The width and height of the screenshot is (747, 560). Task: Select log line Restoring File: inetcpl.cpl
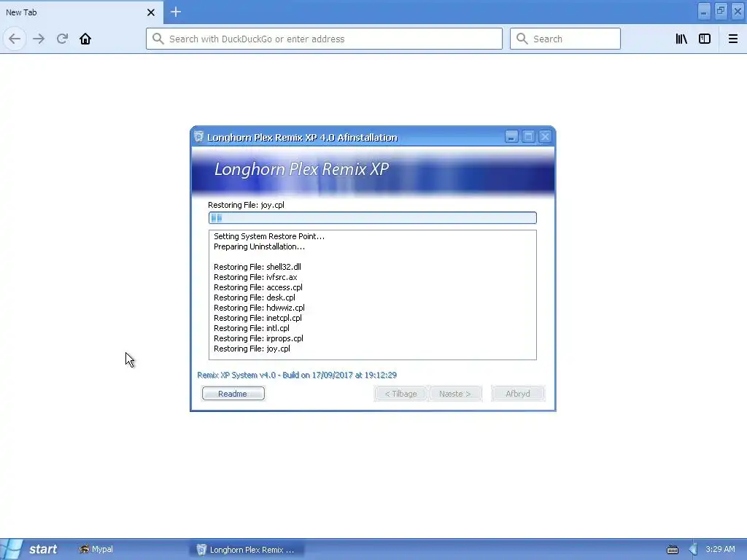tap(258, 318)
